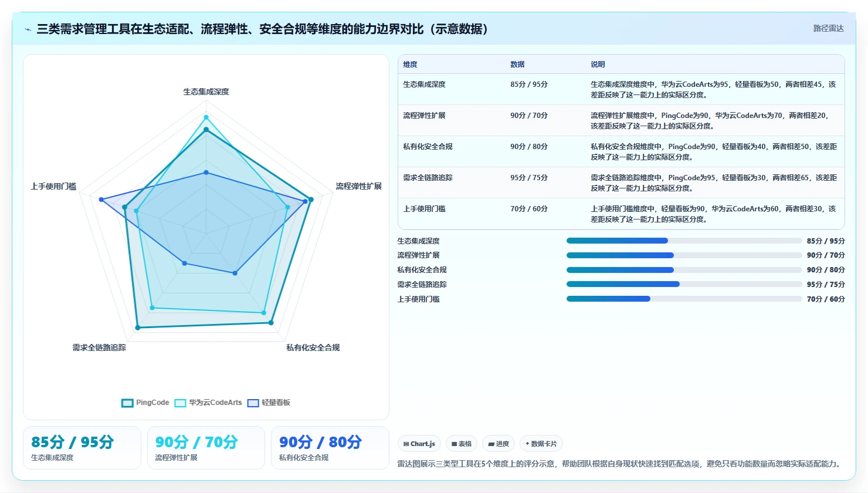Screen dimensions: 868x493
Task: Click the 进度 tag
Action: 499,444
